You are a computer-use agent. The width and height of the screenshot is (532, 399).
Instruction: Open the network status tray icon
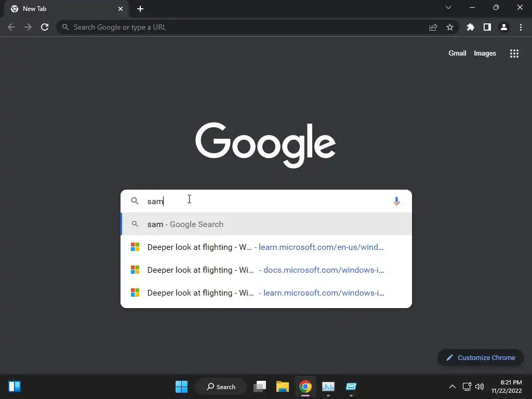(x=467, y=387)
